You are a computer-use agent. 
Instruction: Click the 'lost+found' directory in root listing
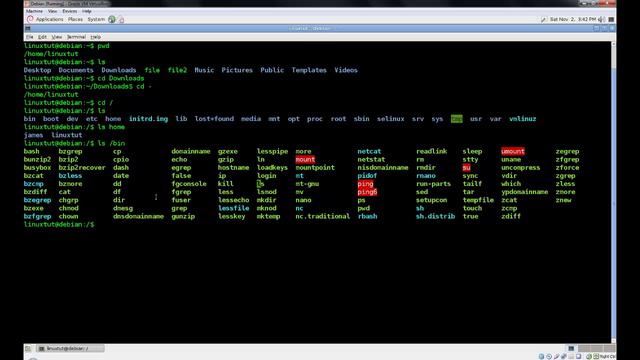click(x=214, y=119)
